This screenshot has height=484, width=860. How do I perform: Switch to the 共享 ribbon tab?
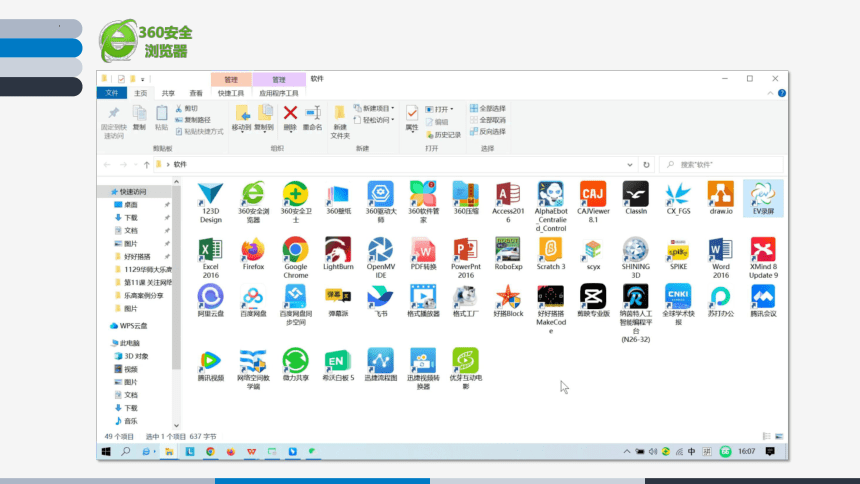(168, 93)
